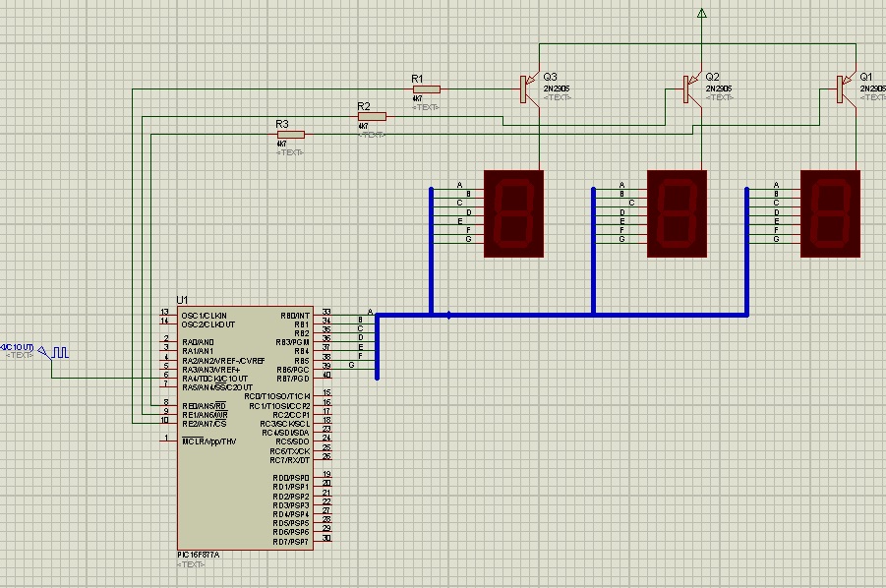This screenshot has height=588, width=886.
Task: Select the R3 resistor symbol
Action: click(x=291, y=134)
